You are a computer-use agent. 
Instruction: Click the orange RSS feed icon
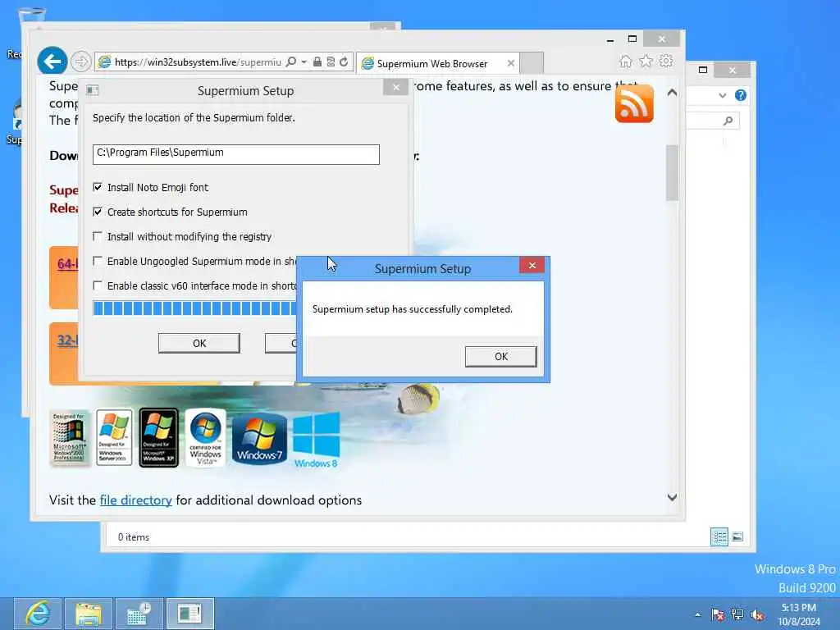[x=634, y=104]
